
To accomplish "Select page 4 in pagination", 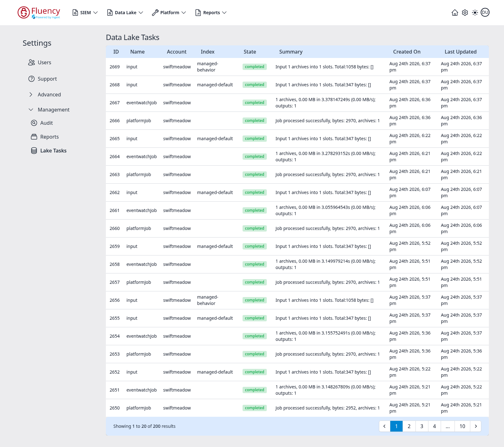I will point(434,426).
